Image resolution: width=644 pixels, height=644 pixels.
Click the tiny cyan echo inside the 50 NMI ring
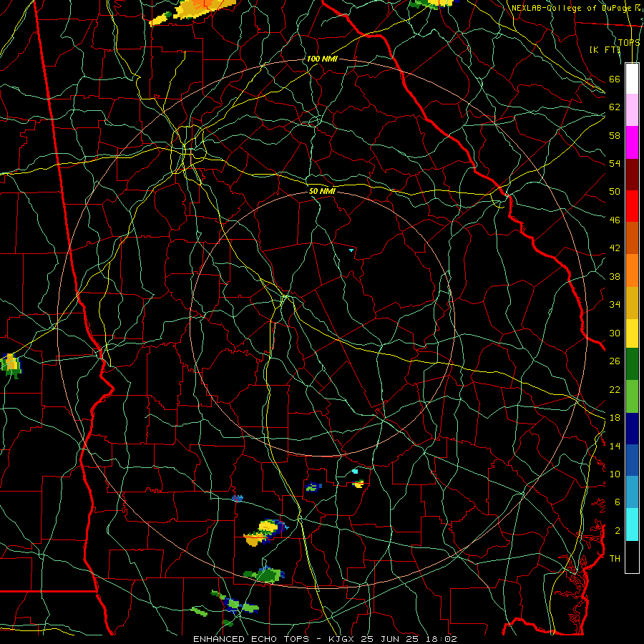351,250
